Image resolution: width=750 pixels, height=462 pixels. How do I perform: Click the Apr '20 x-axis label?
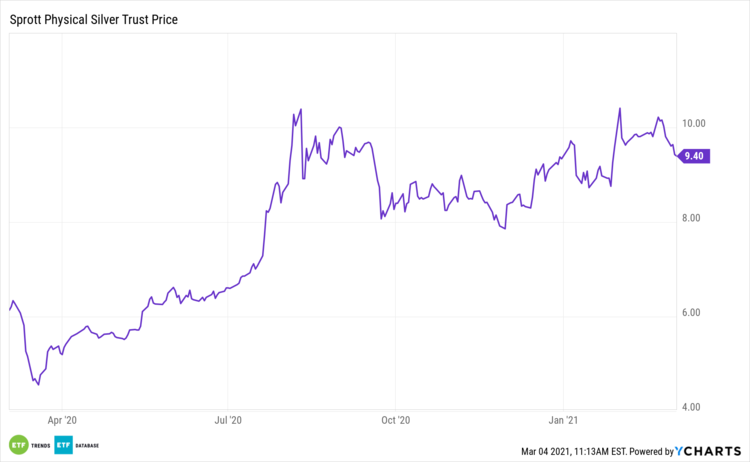pyautogui.click(x=62, y=422)
